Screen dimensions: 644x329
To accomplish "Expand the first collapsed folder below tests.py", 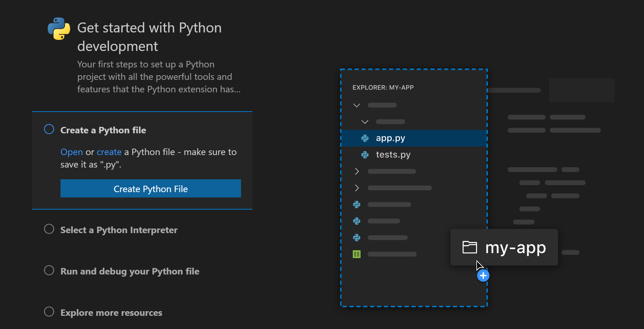I will [357, 171].
